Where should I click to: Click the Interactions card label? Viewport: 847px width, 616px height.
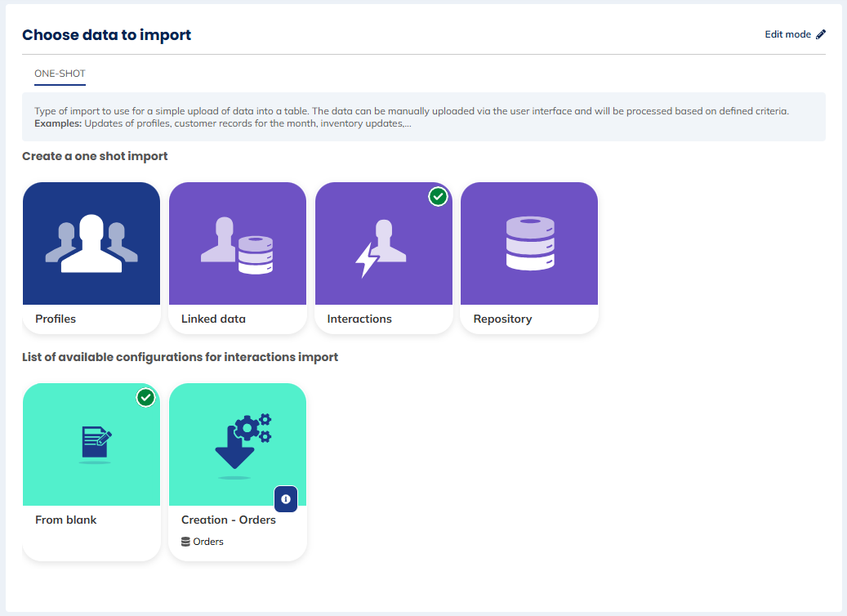click(x=359, y=319)
